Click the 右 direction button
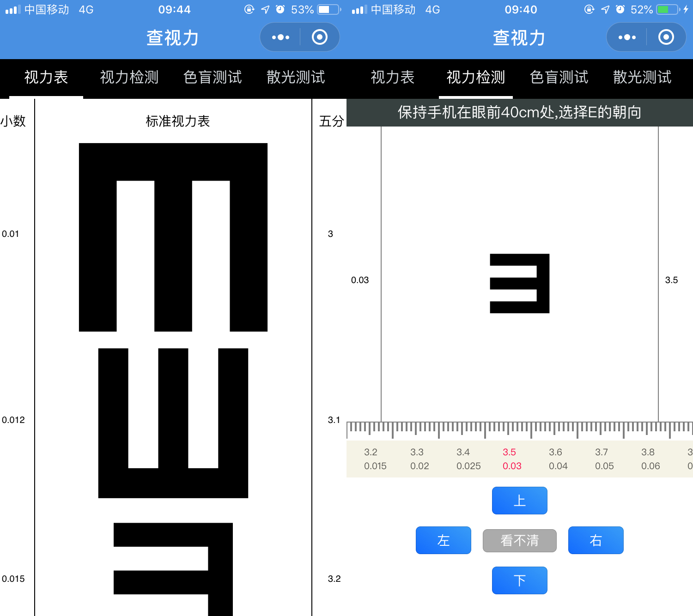The width and height of the screenshot is (693, 616). [x=596, y=540]
